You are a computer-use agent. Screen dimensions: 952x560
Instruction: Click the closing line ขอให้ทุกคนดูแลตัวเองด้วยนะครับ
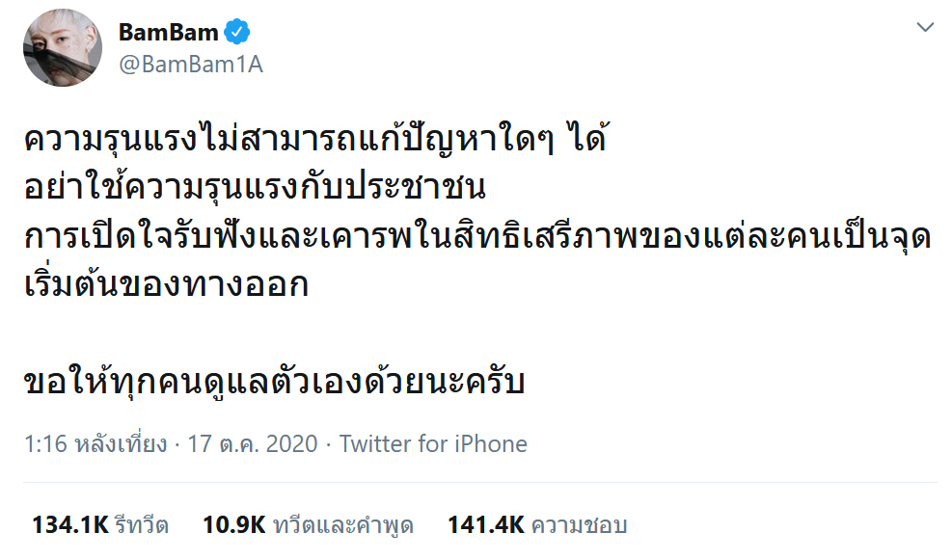click(274, 380)
